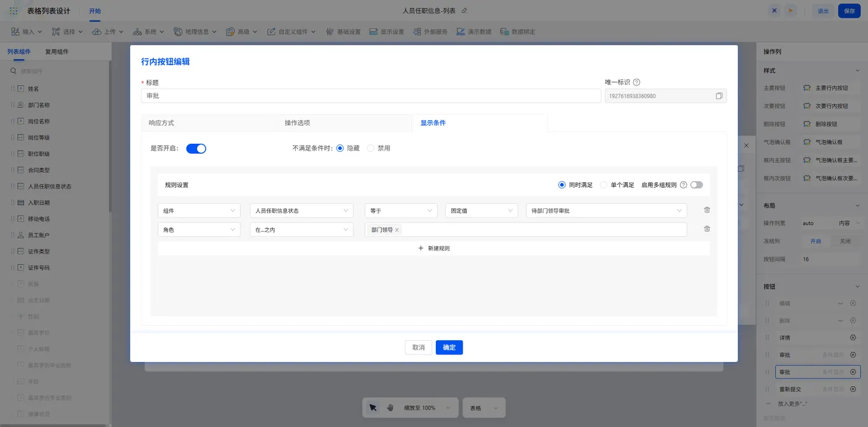Click the settings icon of the selected 审批 row
Viewport: 868px width, 427px height.
[852, 372]
